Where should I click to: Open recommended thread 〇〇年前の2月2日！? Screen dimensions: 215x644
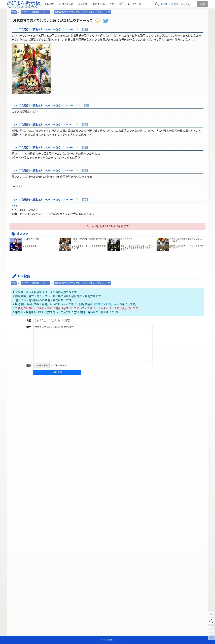click(32, 239)
